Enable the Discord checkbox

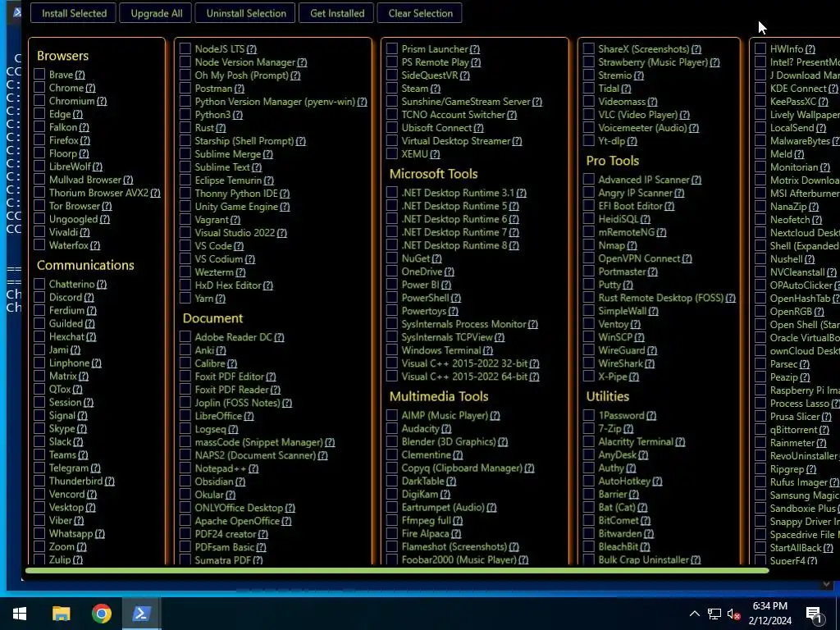click(x=39, y=297)
